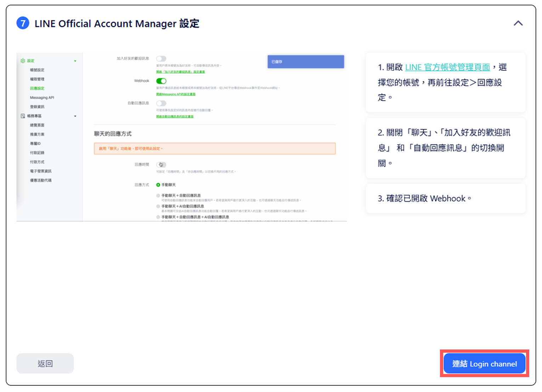Click the 返回 button
This screenshot has width=542, height=392.
(45, 363)
